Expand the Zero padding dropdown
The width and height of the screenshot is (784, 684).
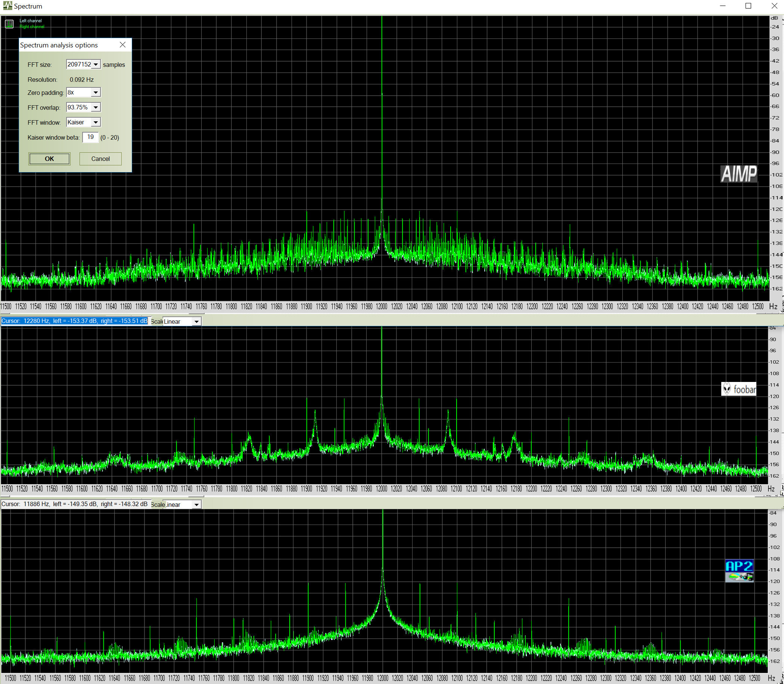click(96, 92)
